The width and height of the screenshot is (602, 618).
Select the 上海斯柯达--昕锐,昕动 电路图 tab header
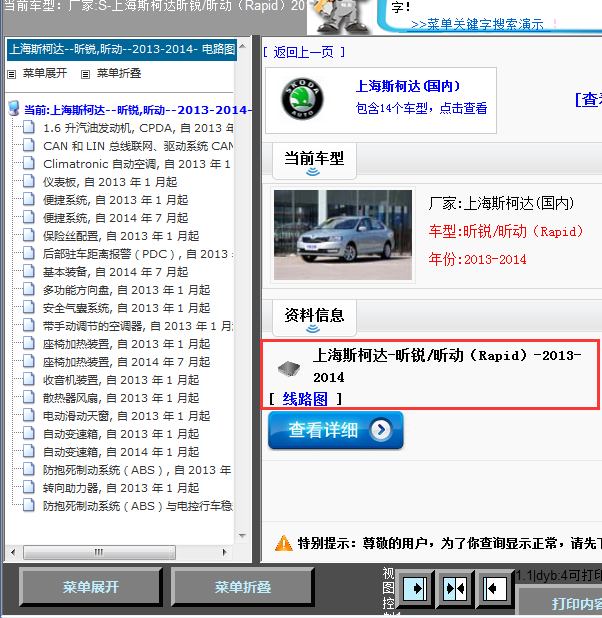[122, 49]
